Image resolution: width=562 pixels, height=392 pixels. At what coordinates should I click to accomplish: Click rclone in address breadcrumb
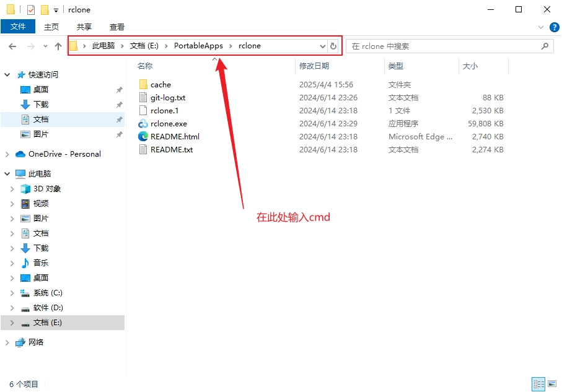point(250,46)
